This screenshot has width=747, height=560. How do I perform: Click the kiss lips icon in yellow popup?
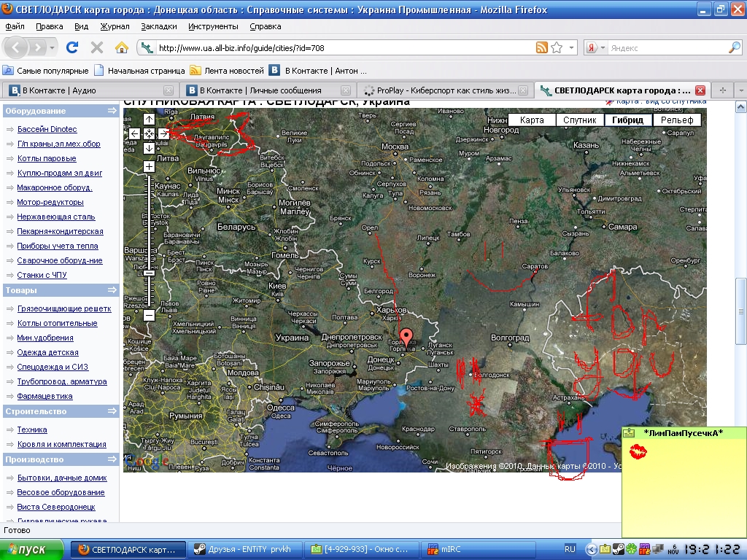(638, 451)
